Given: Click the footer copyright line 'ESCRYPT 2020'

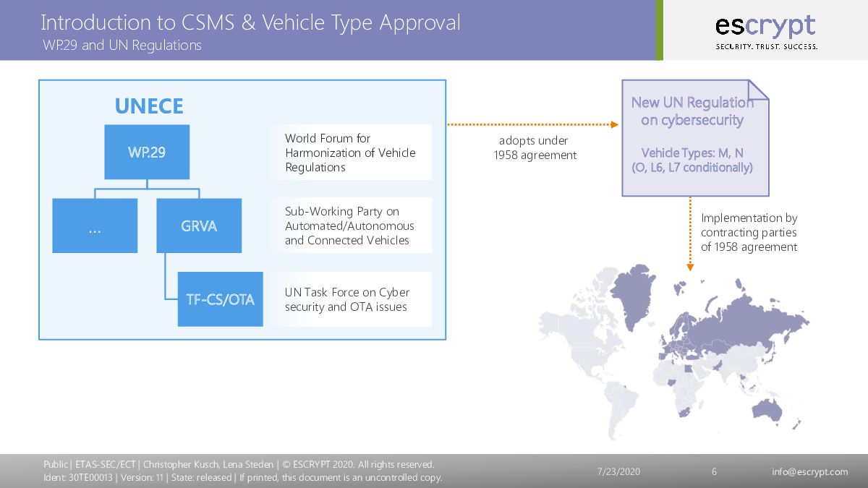Looking at the screenshot, I should (x=239, y=464).
